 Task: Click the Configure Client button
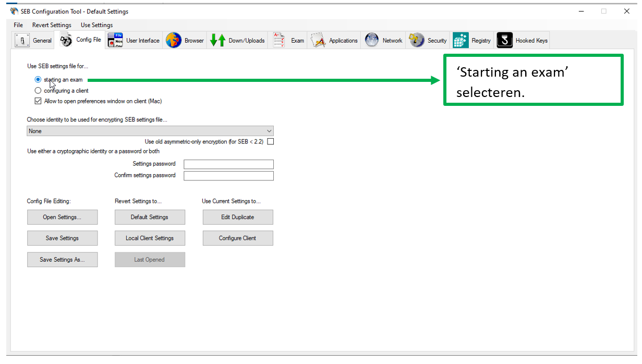(x=238, y=238)
